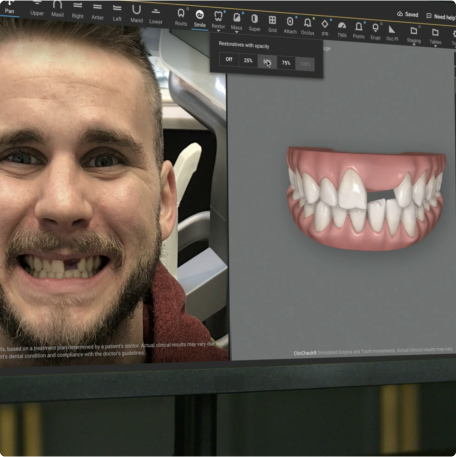The height and width of the screenshot is (457, 456).
Task: Expand the Restor dropdown arrow
Action: [x=218, y=31]
